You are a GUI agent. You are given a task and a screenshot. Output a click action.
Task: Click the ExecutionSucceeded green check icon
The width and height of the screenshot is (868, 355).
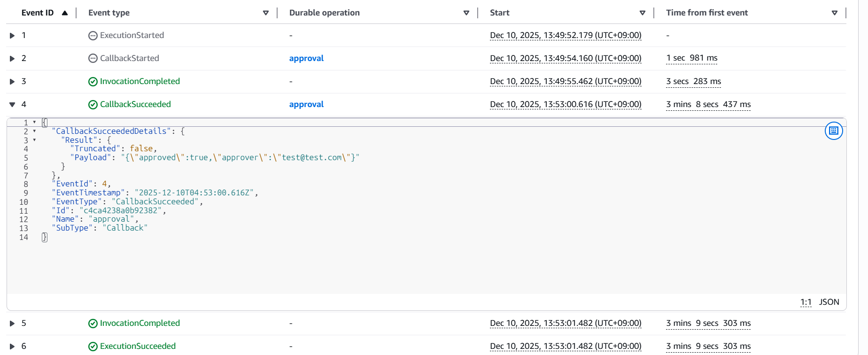click(x=93, y=347)
